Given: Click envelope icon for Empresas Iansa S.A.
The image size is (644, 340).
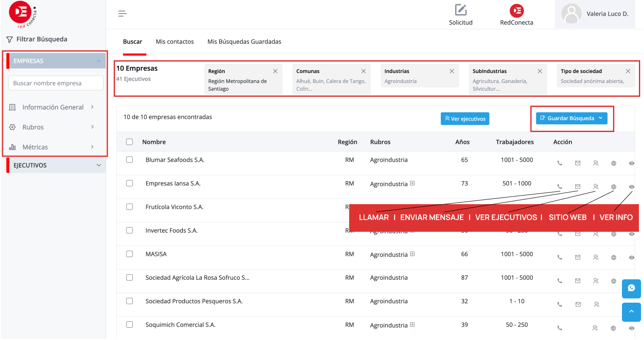Looking at the screenshot, I should pyautogui.click(x=578, y=186).
